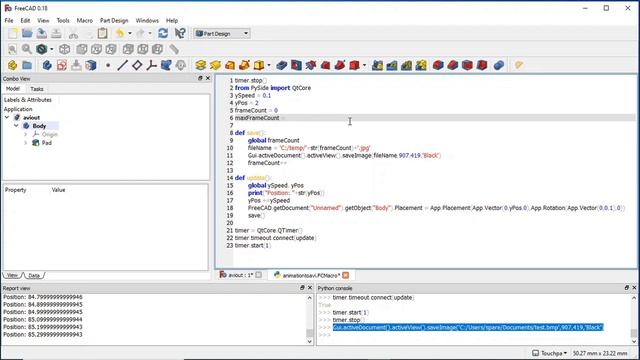Apply the Polar Pattern tool

coord(406,65)
